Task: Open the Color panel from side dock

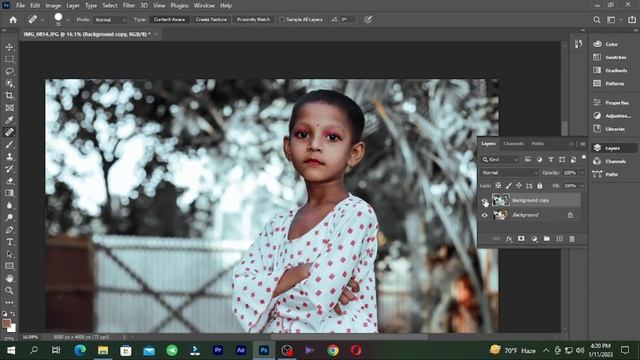Action: [611, 44]
